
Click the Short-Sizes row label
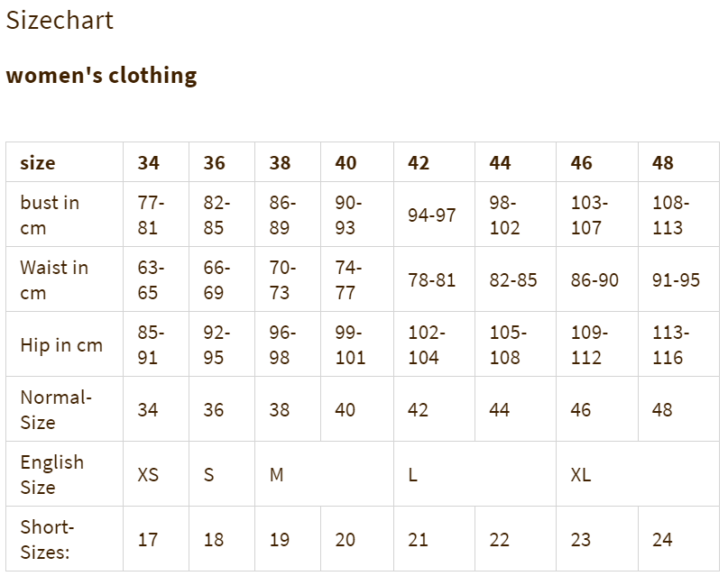pos(65,539)
